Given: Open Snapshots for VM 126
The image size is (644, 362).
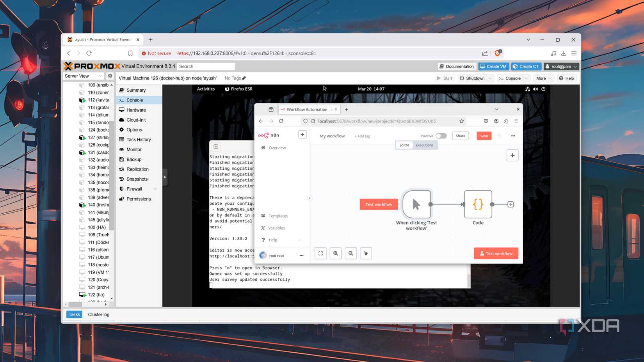Looking at the screenshot, I should click(x=136, y=179).
